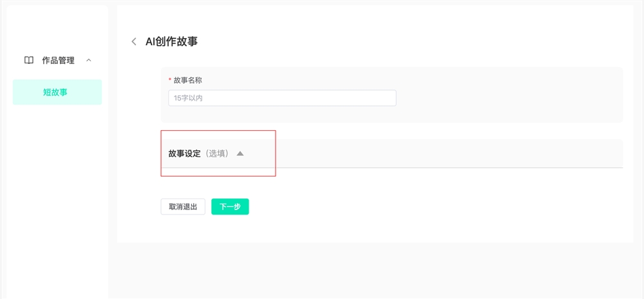Select the 作品管理 menu label
This screenshot has width=644, height=299.
click(58, 61)
